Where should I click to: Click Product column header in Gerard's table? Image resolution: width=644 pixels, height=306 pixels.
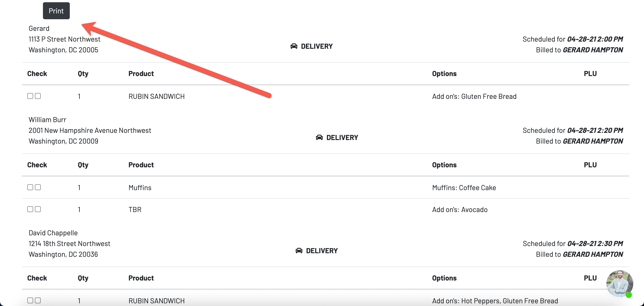(141, 74)
